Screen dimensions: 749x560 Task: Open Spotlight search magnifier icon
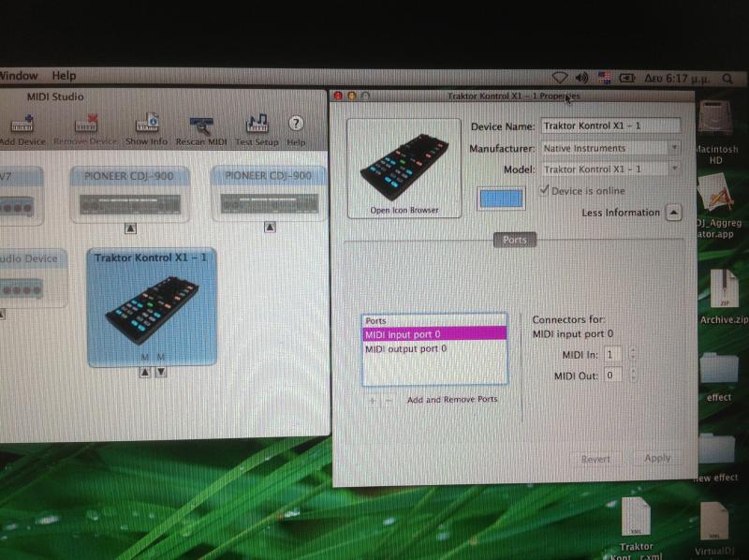coord(727,79)
